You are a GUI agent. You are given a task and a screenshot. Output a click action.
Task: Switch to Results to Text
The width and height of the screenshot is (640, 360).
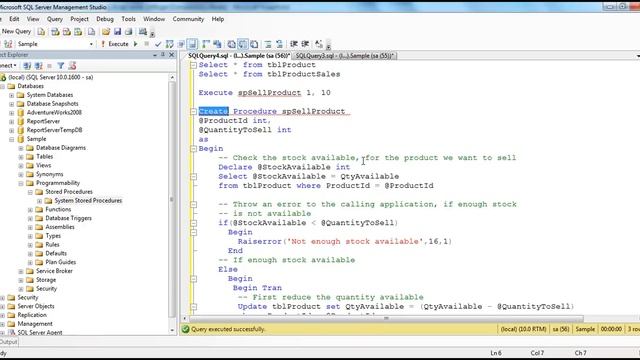(231, 44)
